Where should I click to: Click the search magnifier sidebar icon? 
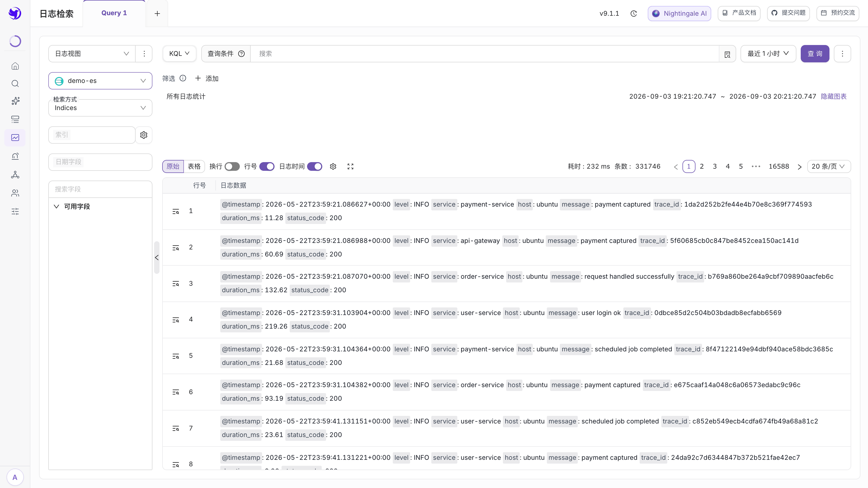pyautogui.click(x=15, y=84)
